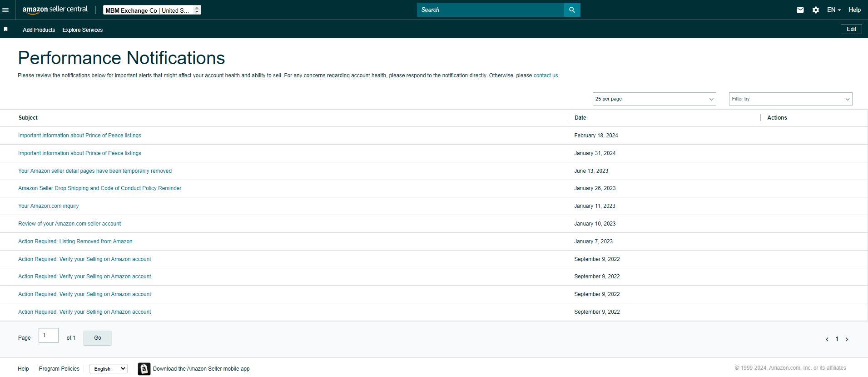The height and width of the screenshot is (377, 868).
Task: Open the English footer language selector
Action: point(108,369)
